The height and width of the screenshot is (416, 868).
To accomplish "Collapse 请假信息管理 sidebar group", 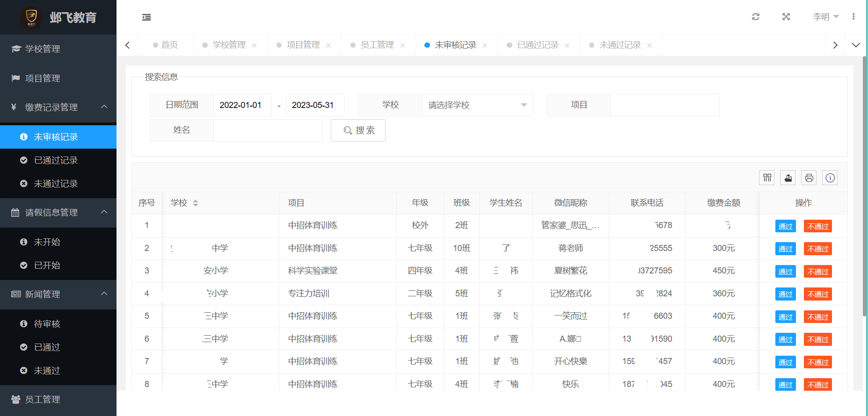I will tap(58, 212).
